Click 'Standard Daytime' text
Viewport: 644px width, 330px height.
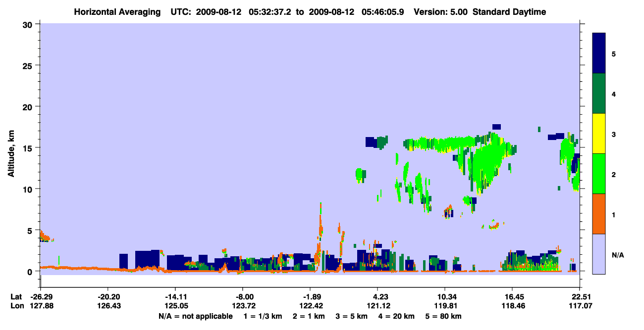tap(509, 12)
